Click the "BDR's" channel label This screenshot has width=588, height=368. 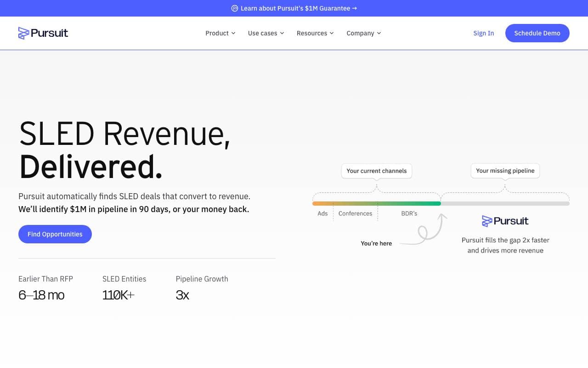(x=409, y=213)
